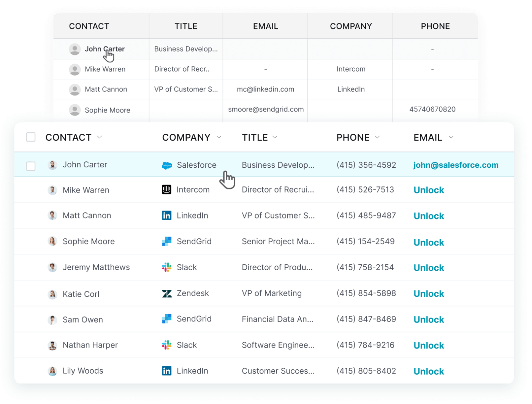Check the box for John Carter's row
532x404 pixels.
[31, 166]
